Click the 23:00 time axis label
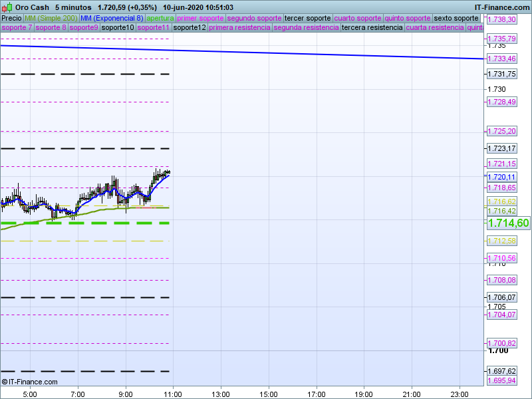The image size is (532, 399). 460,394
